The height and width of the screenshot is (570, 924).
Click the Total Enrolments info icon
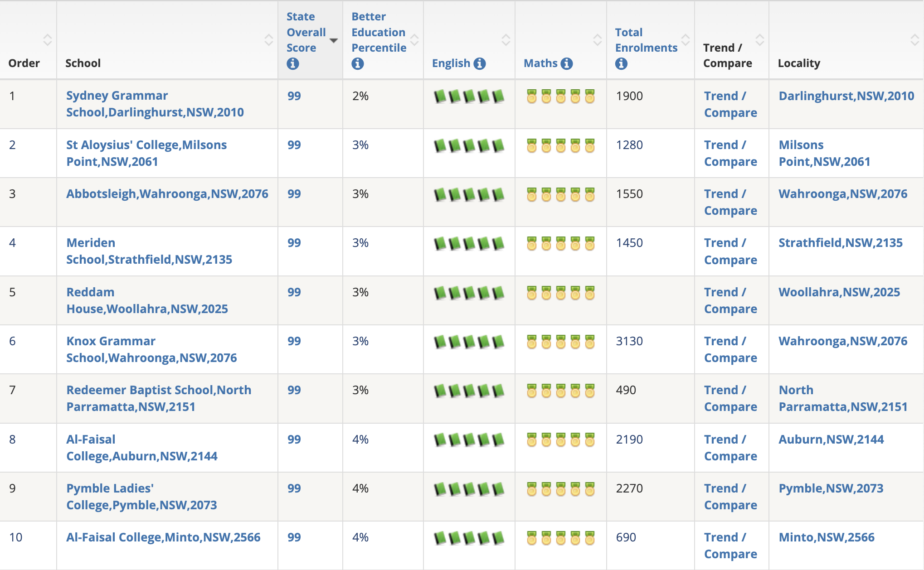click(622, 64)
